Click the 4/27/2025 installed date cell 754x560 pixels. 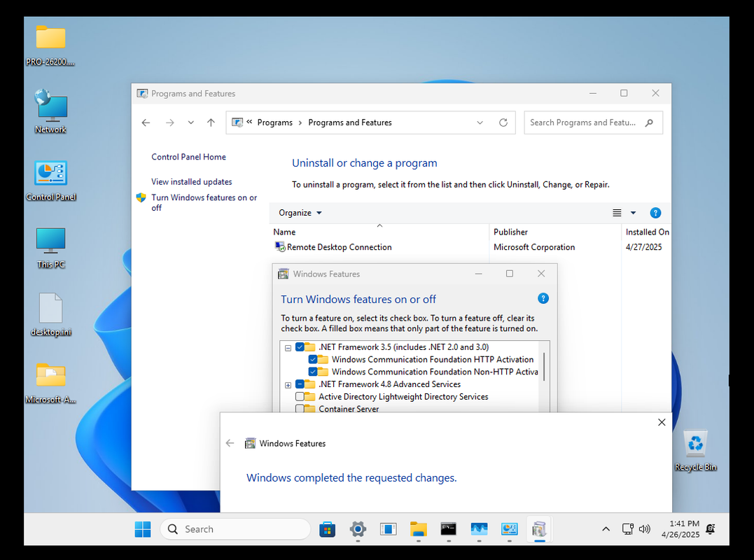pyautogui.click(x=643, y=247)
